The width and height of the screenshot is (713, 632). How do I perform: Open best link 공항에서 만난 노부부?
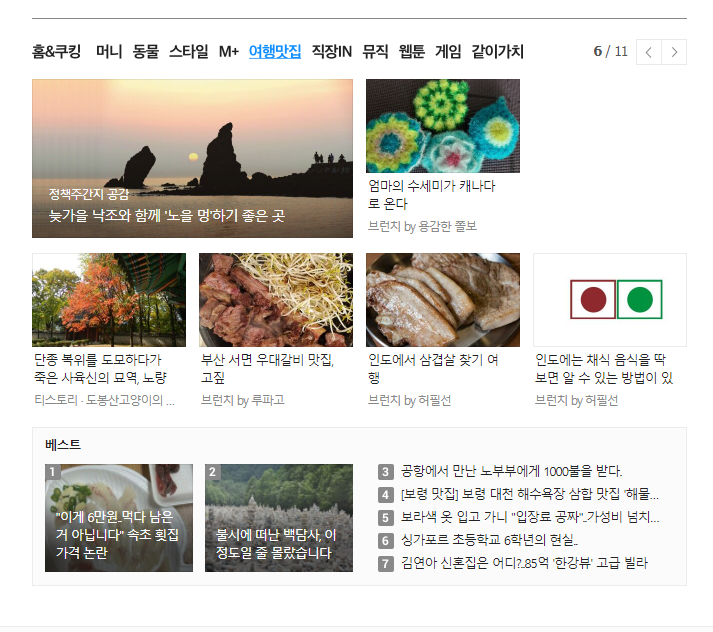(511, 471)
